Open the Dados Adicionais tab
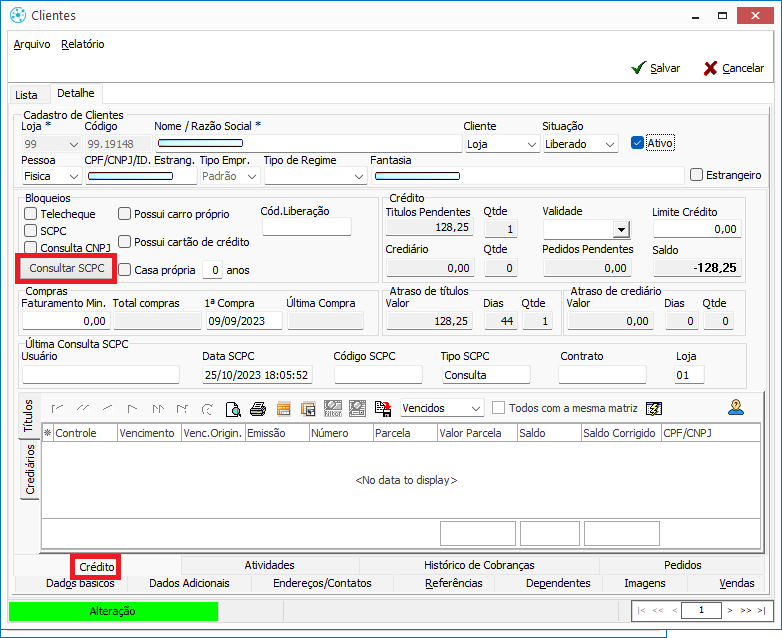Screen dimensions: 782x638 [190, 583]
